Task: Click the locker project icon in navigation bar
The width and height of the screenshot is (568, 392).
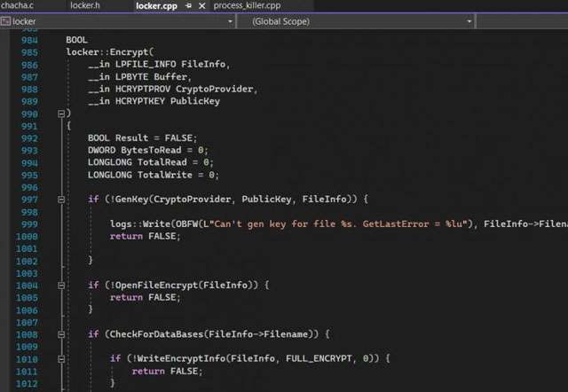Action: click(5, 21)
